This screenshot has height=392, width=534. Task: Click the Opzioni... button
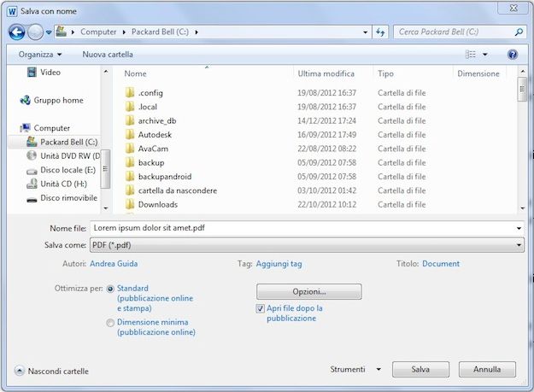tap(309, 291)
